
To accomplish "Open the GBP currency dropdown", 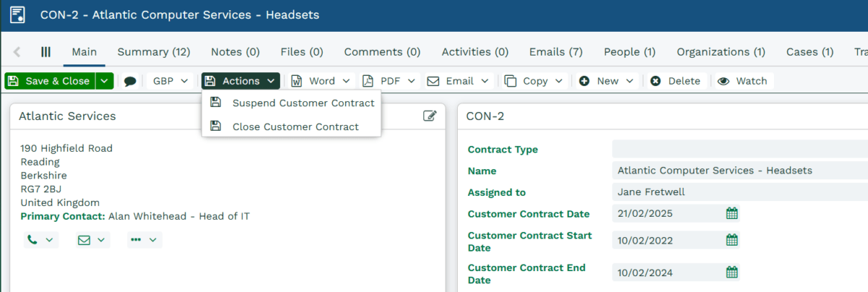I will 171,81.
